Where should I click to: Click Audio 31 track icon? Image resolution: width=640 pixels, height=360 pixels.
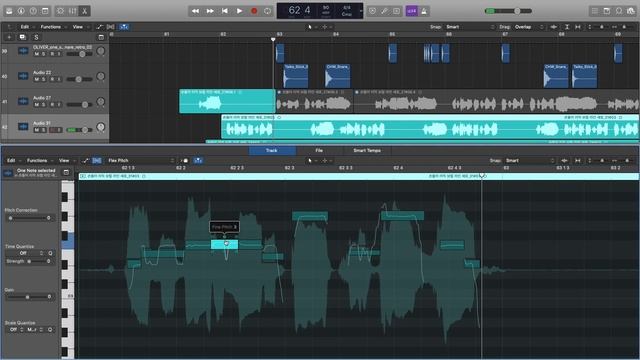[23, 127]
